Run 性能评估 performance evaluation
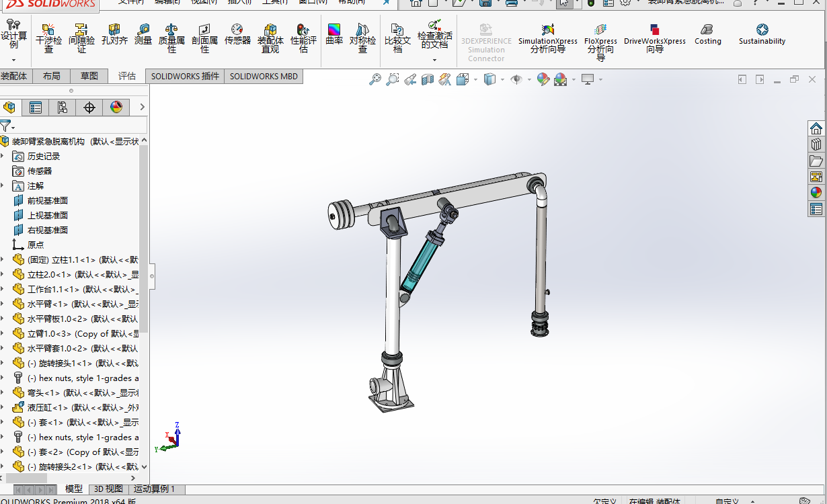Screen dimensions: 827x504 pyautogui.click(x=303, y=39)
